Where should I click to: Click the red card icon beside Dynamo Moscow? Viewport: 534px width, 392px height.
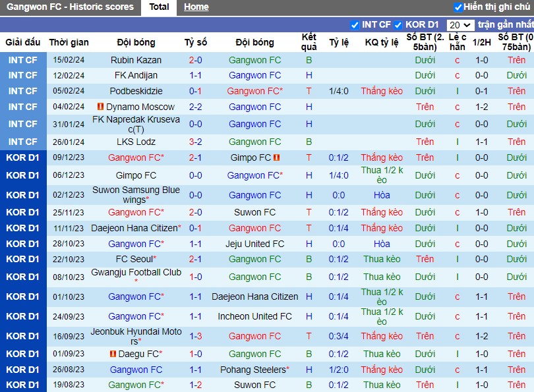[x=100, y=107]
